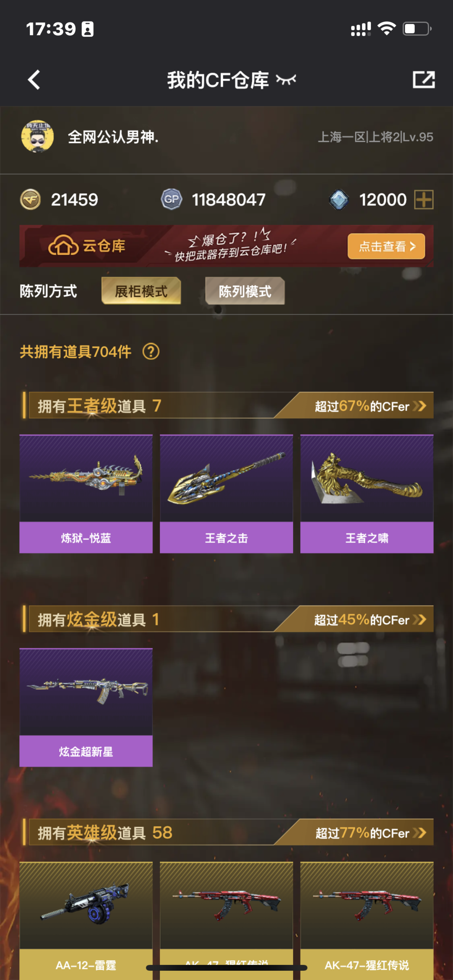Open the question mark help icon
The width and height of the screenshot is (453, 980).
click(x=151, y=351)
